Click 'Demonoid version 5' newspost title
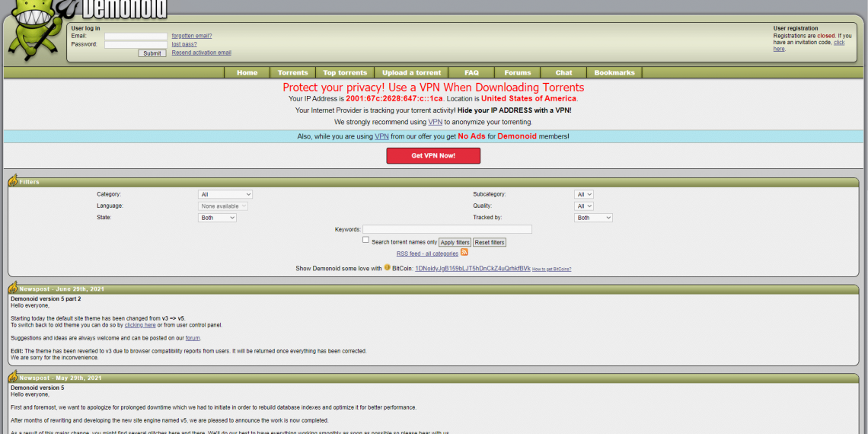Viewport: 868px width, 434px height. (x=37, y=388)
